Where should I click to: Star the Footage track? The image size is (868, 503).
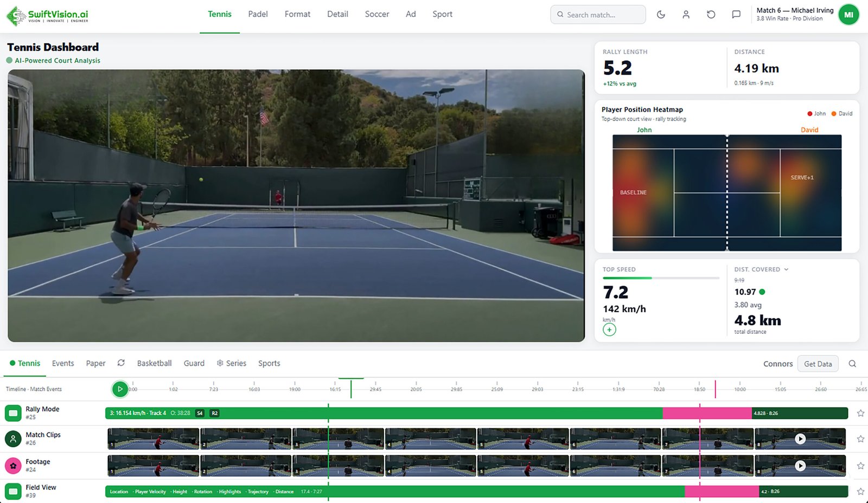tap(860, 466)
